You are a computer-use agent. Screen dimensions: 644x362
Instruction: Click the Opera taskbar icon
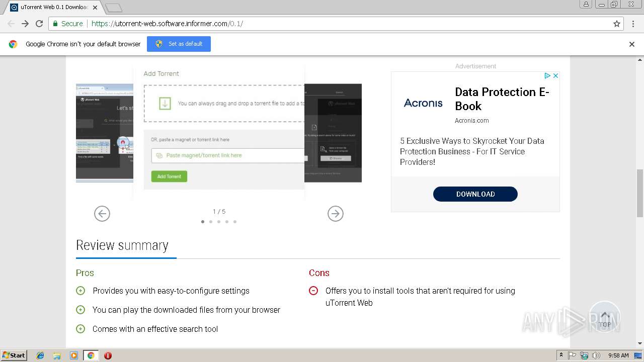(108, 355)
